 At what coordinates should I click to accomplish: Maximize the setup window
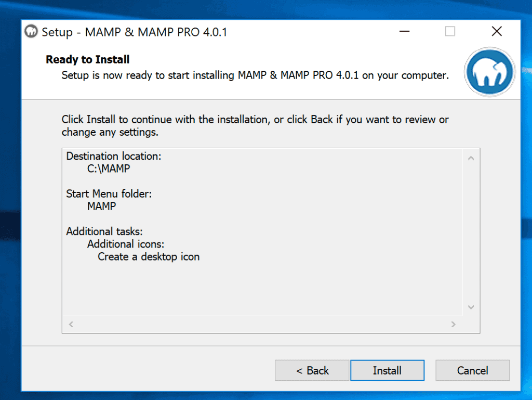click(450, 31)
